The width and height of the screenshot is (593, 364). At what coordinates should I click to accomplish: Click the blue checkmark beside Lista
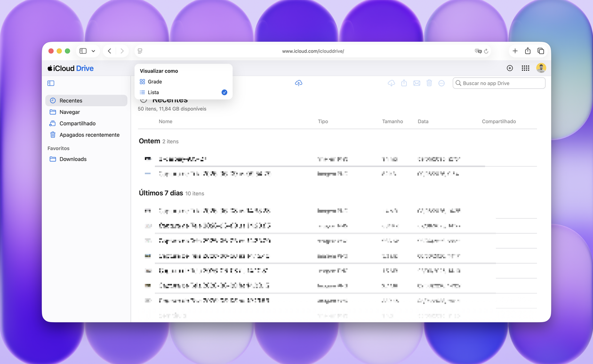[224, 93]
